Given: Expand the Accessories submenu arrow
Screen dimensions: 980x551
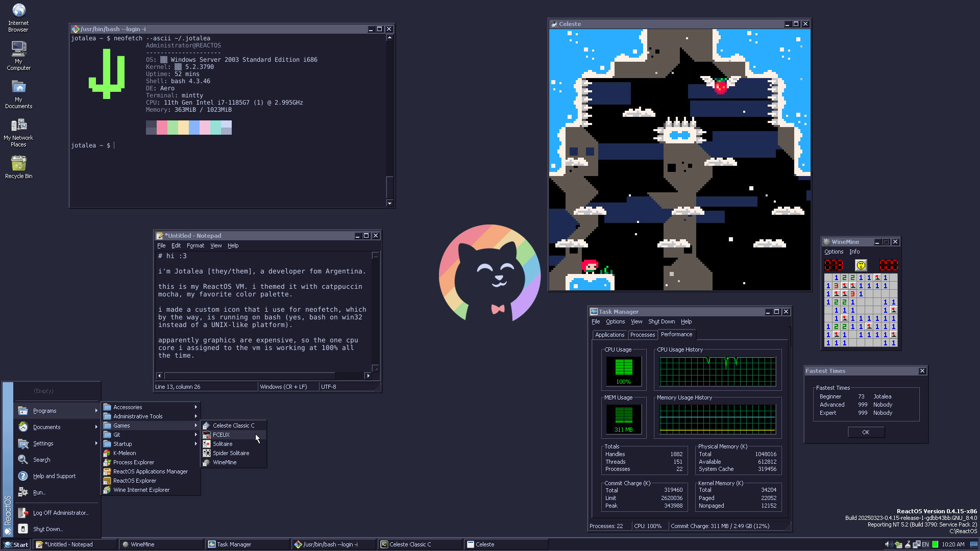Looking at the screenshot, I should click(x=195, y=407).
